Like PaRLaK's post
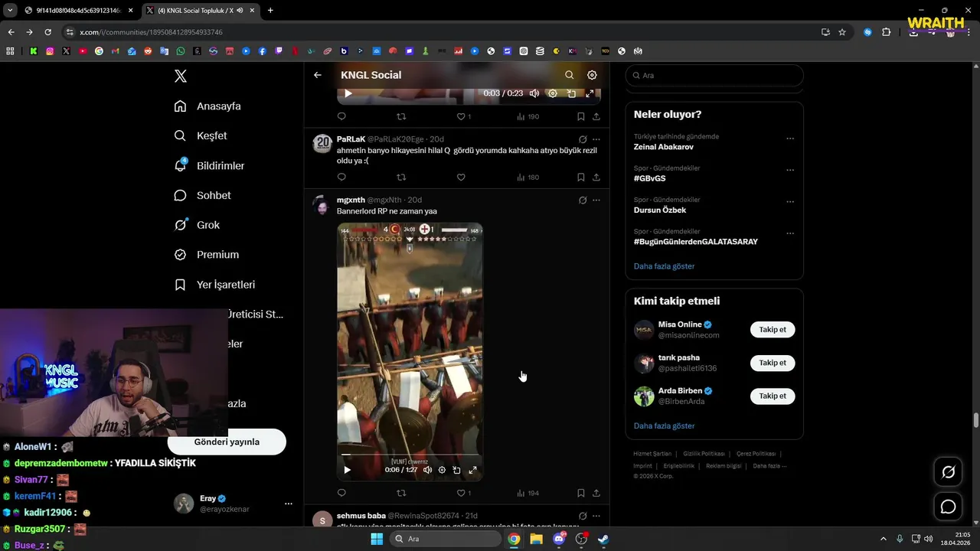 461,178
